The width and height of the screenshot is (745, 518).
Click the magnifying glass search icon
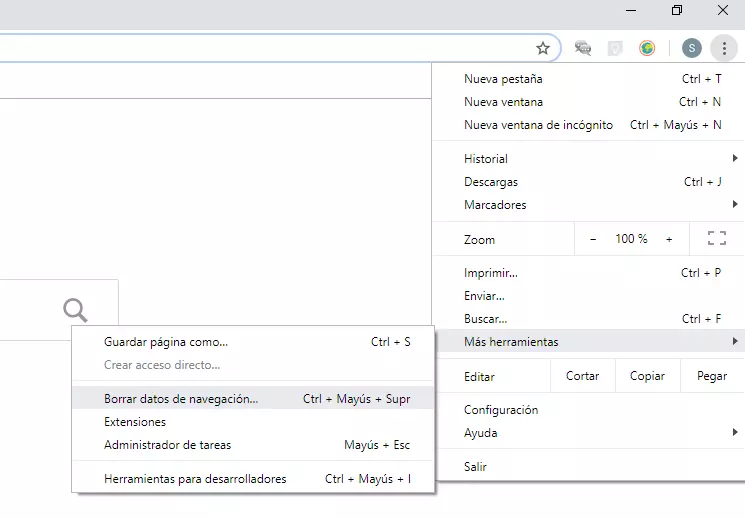(x=75, y=309)
